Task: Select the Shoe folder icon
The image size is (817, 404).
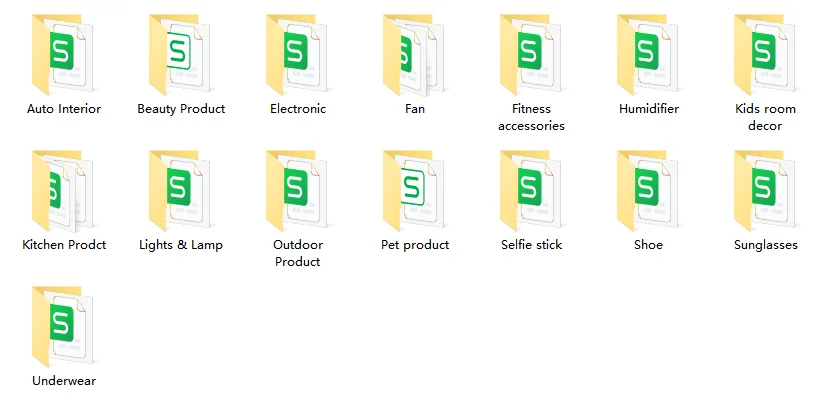Action: pos(649,190)
